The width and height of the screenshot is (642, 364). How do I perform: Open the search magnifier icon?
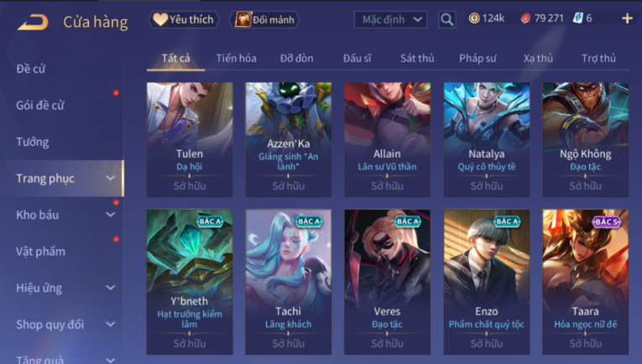pos(447,19)
